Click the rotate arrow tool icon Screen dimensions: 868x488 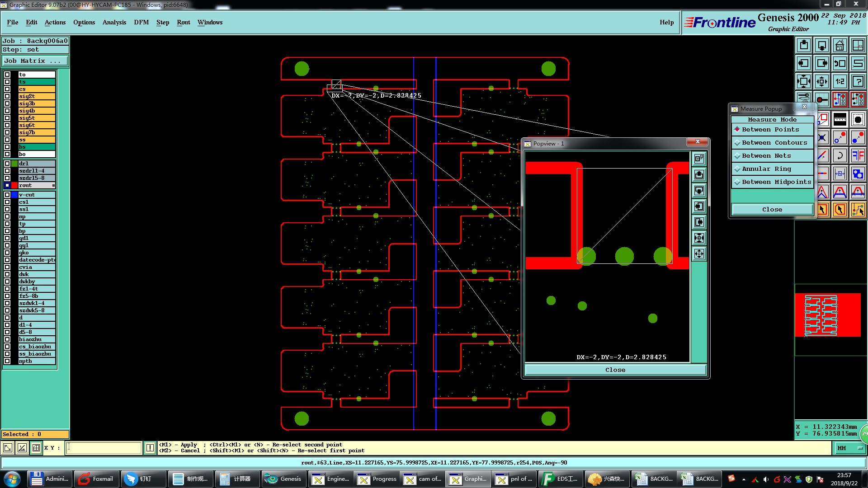click(x=840, y=156)
